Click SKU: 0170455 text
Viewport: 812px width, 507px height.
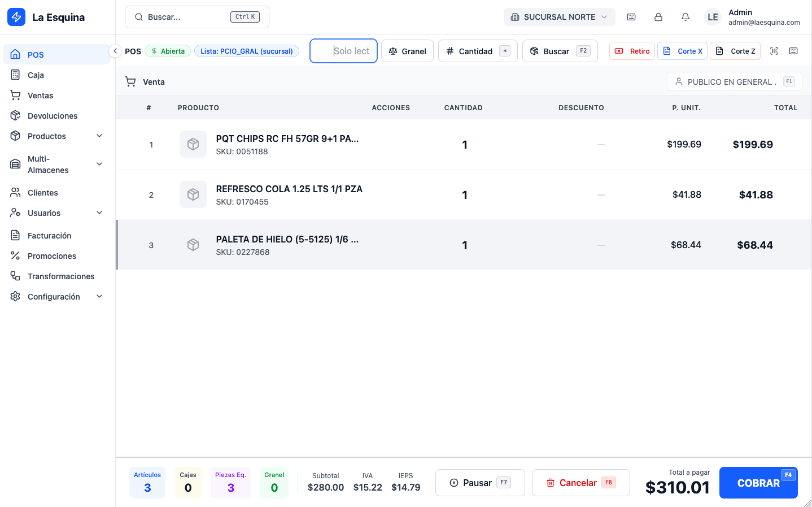(242, 202)
